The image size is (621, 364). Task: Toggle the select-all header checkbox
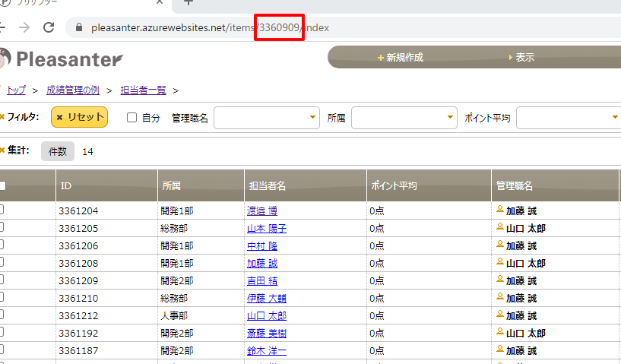coord(2,185)
